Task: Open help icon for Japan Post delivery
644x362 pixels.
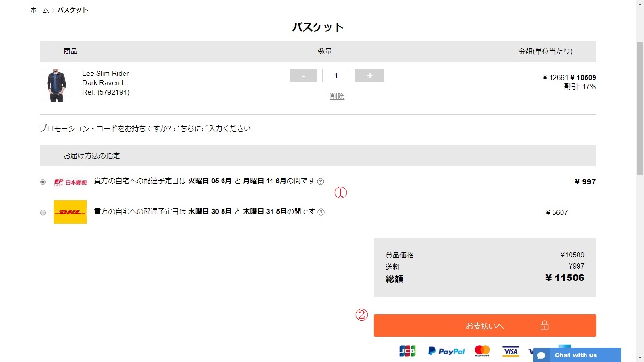Action: (321, 181)
